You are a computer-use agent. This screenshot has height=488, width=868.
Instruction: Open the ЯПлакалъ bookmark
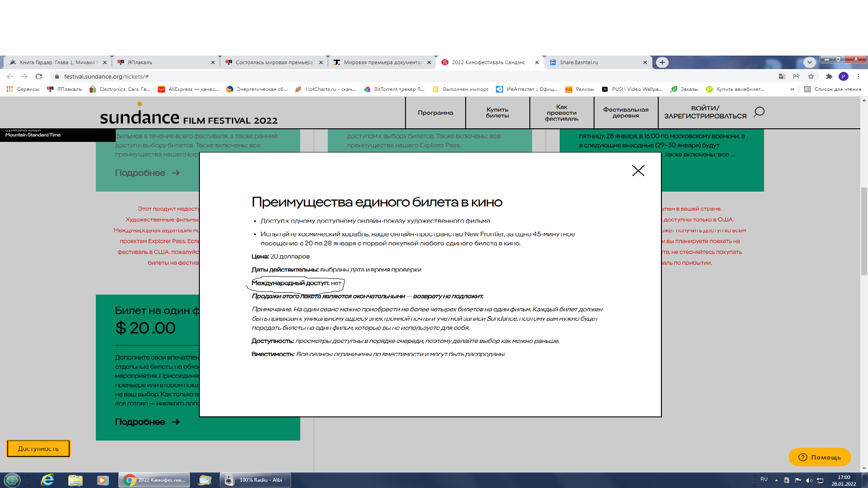(64, 89)
